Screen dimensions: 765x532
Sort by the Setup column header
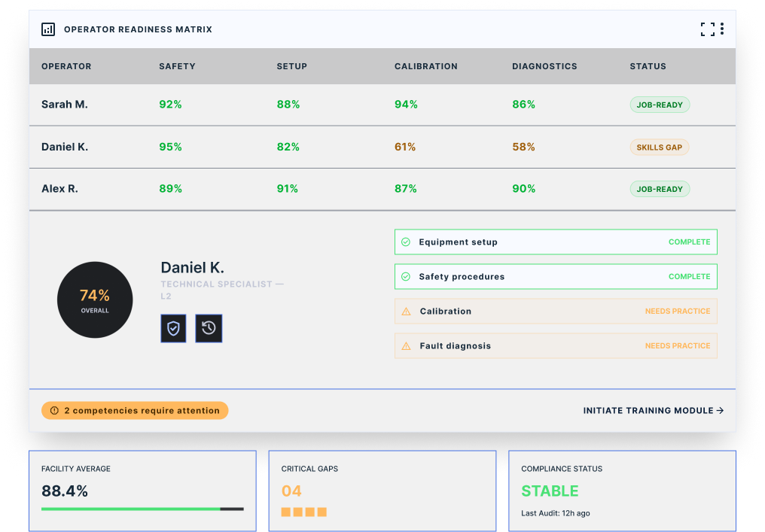(x=291, y=66)
